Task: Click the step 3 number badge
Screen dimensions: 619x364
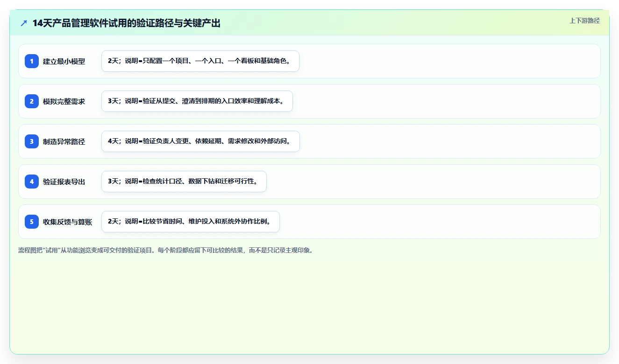Action: point(32,141)
